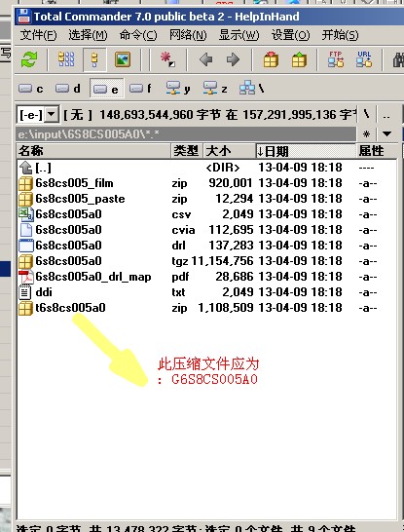Toggle full details view icon
404x532 pixels.
[94, 59]
